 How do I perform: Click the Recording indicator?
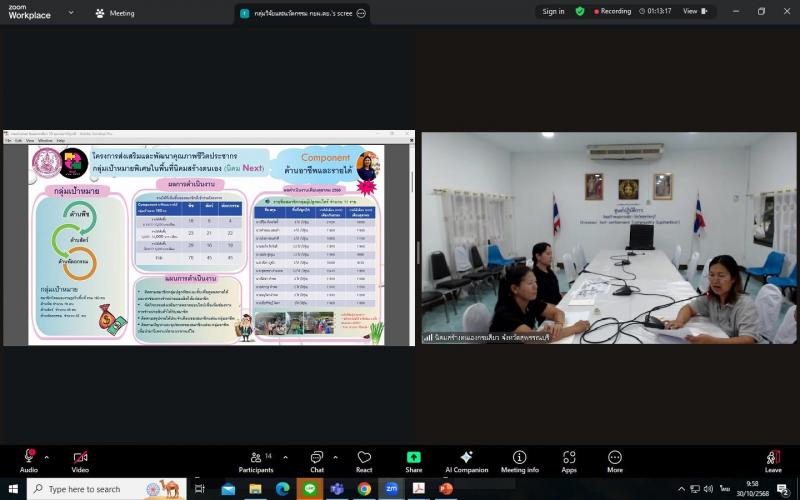(613, 11)
